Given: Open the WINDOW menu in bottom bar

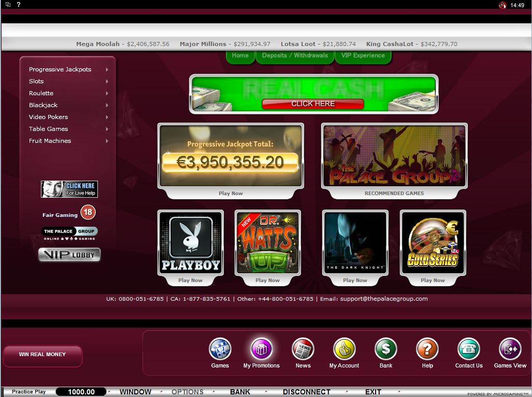Looking at the screenshot, I should point(135,392).
